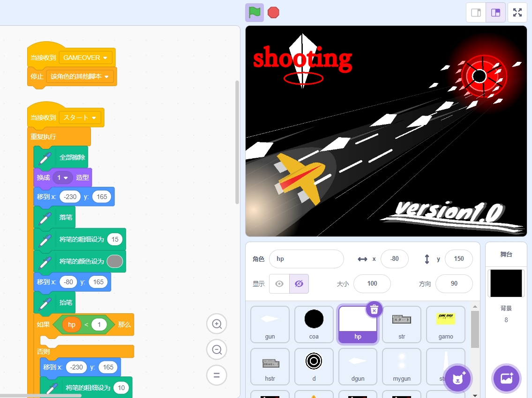Open the choose a backdrop button

pos(506,378)
